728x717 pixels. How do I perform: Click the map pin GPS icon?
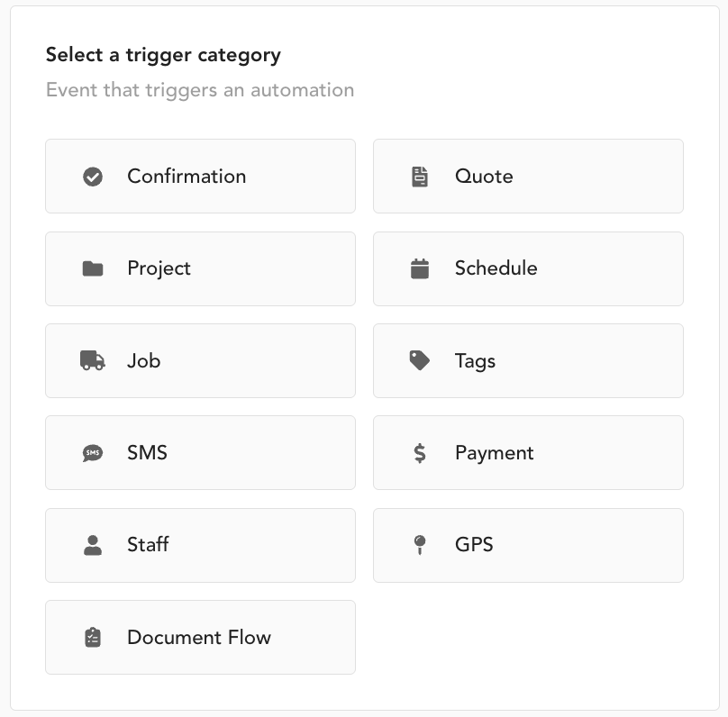420,545
